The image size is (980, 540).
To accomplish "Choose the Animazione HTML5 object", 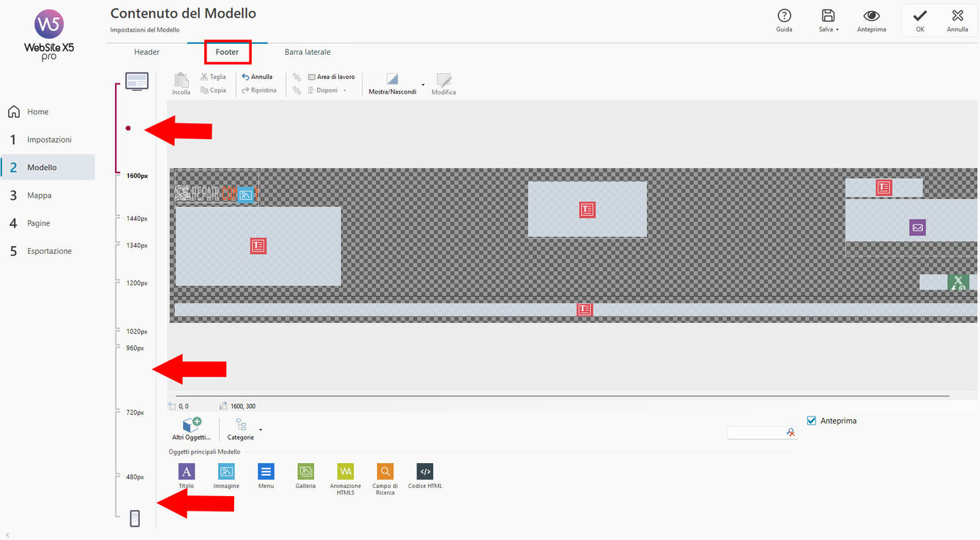I will (345, 472).
